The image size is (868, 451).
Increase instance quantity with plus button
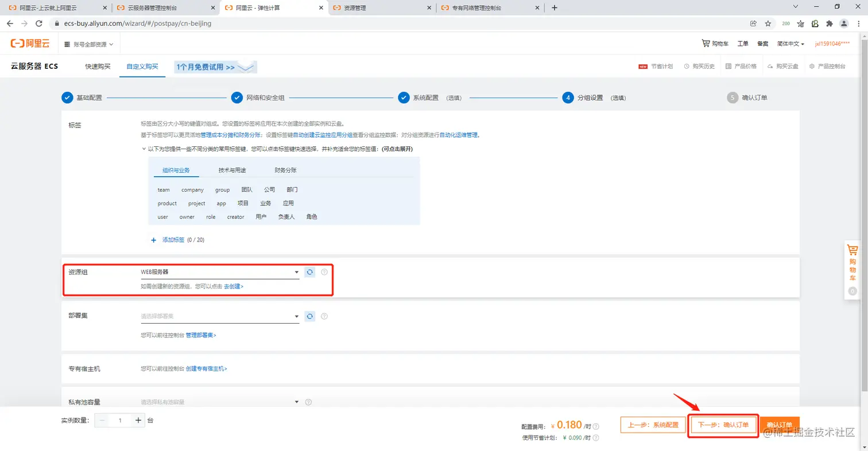138,421
